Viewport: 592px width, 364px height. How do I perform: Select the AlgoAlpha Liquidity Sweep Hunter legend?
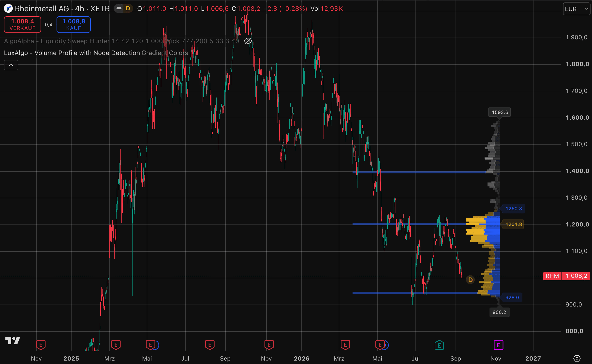pyautogui.click(x=121, y=41)
